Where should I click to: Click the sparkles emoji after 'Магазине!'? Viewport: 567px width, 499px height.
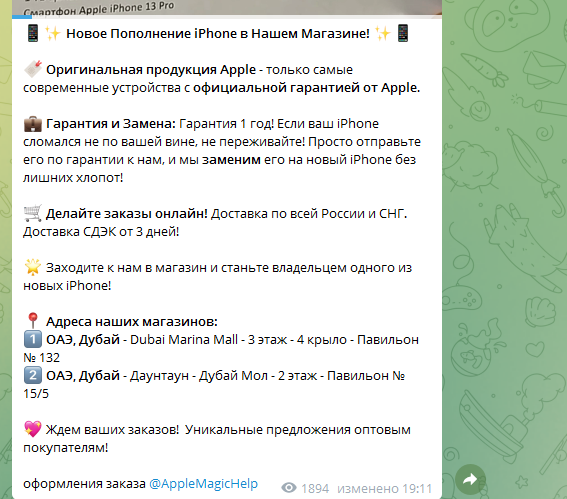pyautogui.click(x=383, y=33)
